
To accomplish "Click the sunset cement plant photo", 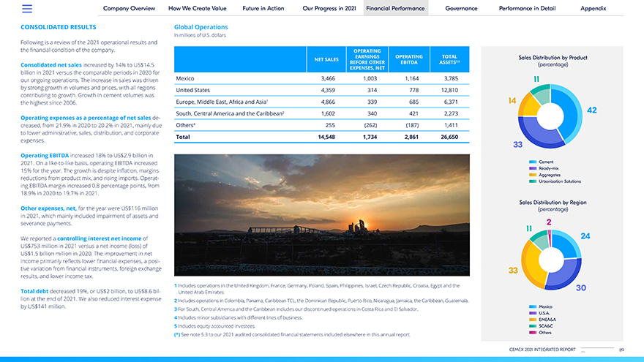I will tap(321, 215).
